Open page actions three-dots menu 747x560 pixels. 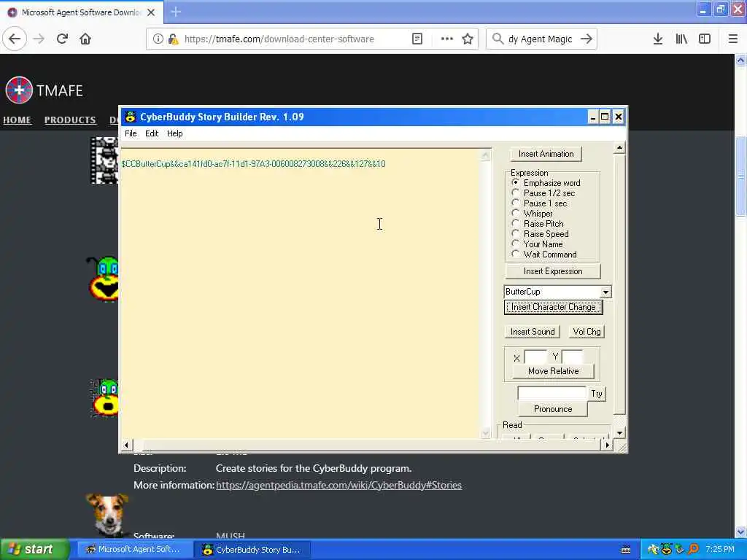[446, 39]
